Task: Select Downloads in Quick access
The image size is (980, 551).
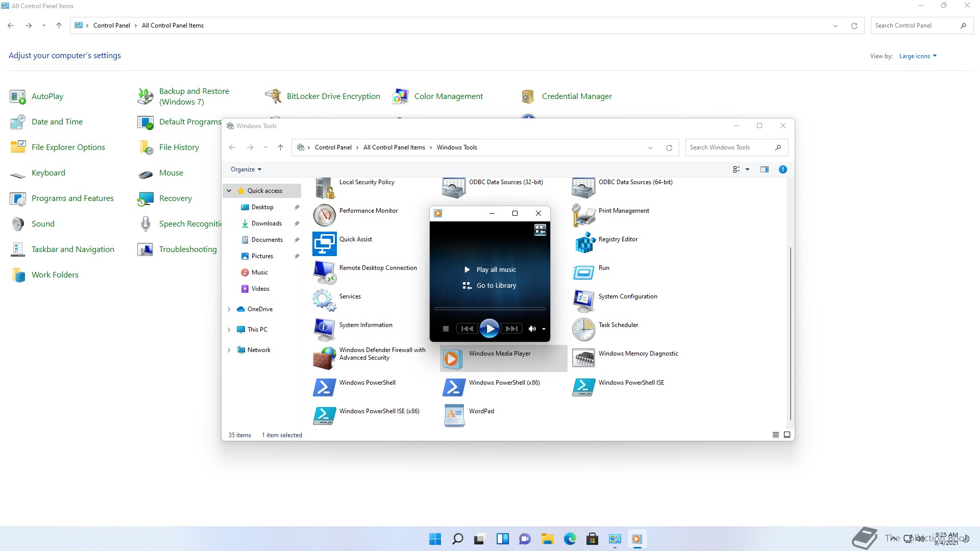Action: 266,223
